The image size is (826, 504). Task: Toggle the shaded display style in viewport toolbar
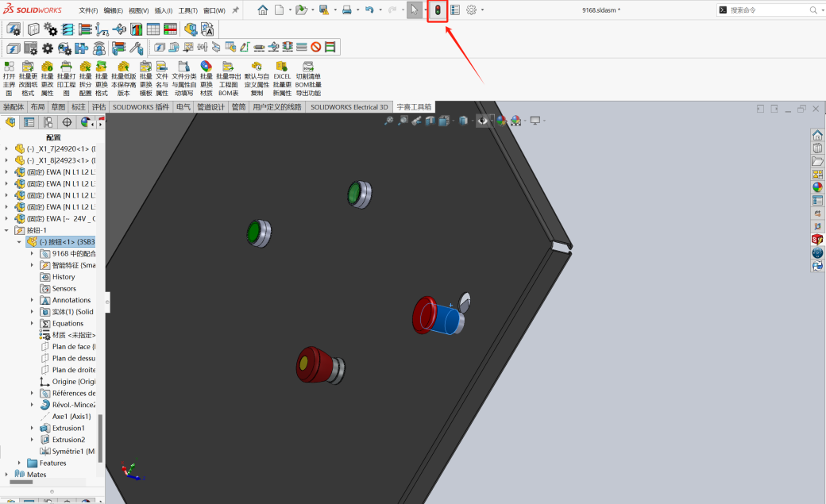pos(464,121)
